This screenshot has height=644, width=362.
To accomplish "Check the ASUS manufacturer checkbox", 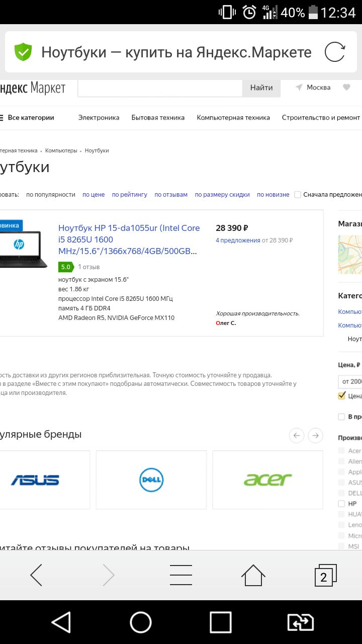I will point(342,482).
